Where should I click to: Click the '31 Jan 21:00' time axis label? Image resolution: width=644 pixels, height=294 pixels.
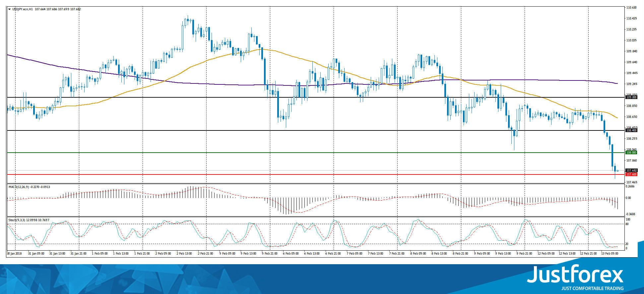pyautogui.click(x=79, y=254)
